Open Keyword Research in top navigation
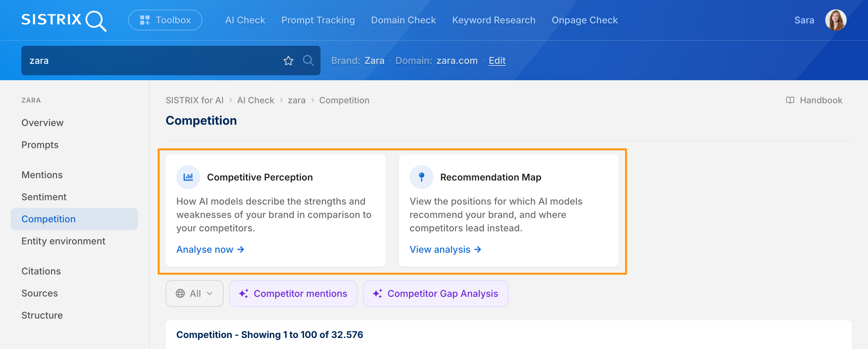The image size is (868, 349). 494,20
